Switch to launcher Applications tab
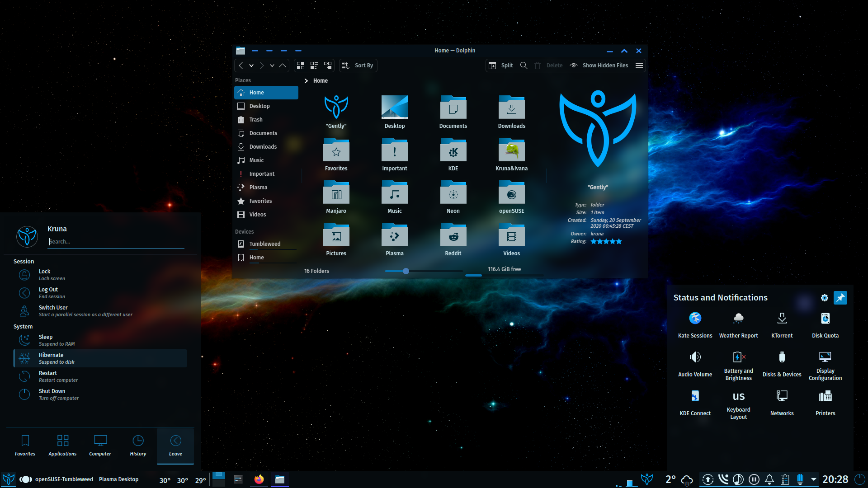 (63, 446)
